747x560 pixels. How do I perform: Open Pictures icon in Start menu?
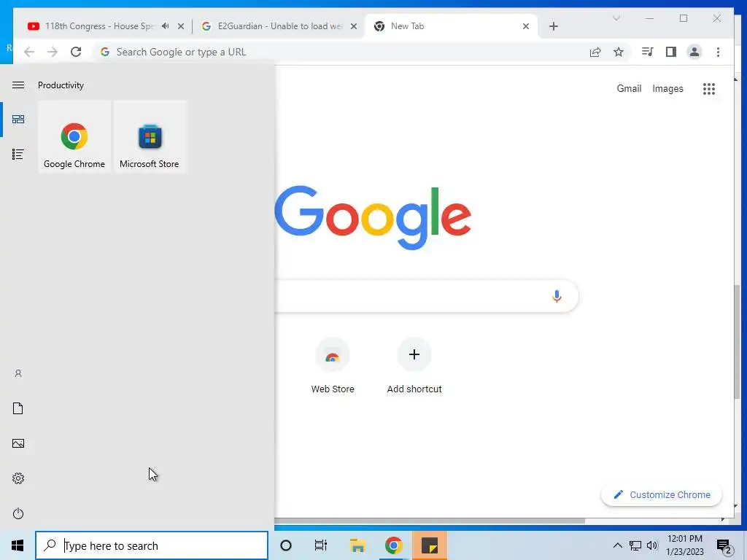click(x=18, y=443)
